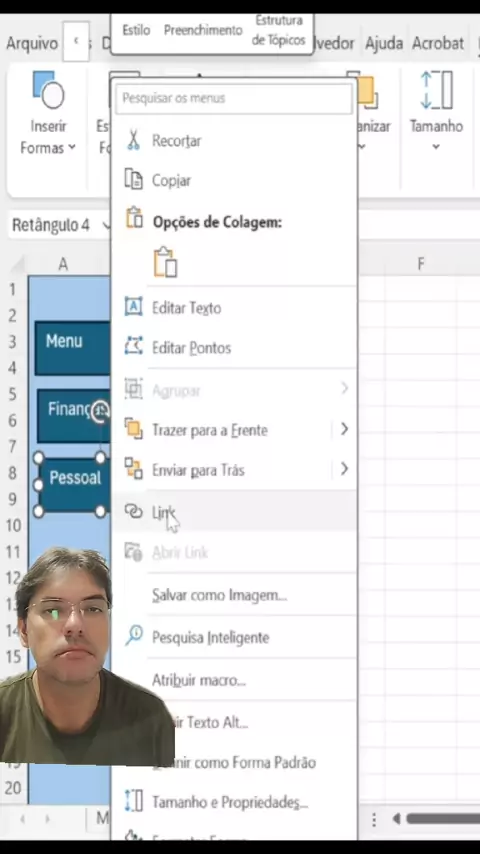Click the Editar Texto icon
This screenshot has height=854, width=480.
133,307
